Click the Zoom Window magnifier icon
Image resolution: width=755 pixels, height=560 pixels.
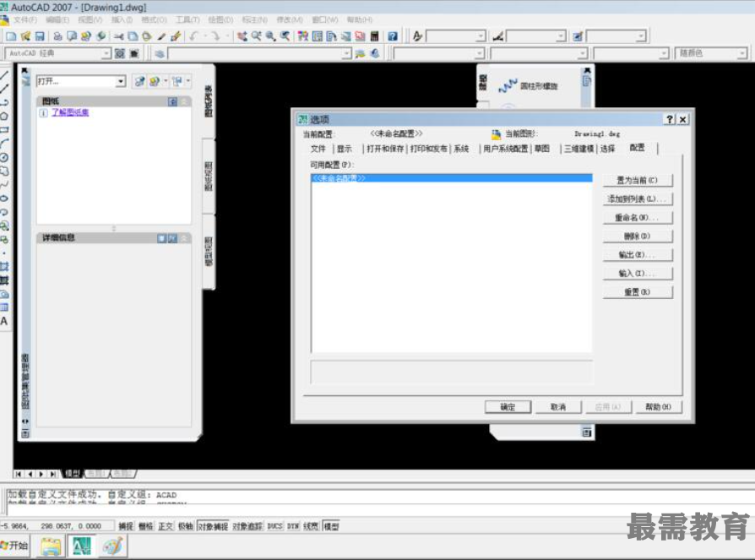click(270, 36)
